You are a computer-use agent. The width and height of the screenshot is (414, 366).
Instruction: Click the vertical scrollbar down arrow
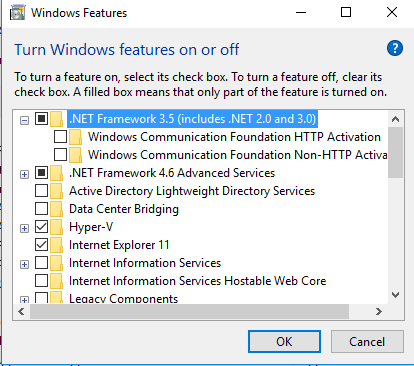[396, 295]
